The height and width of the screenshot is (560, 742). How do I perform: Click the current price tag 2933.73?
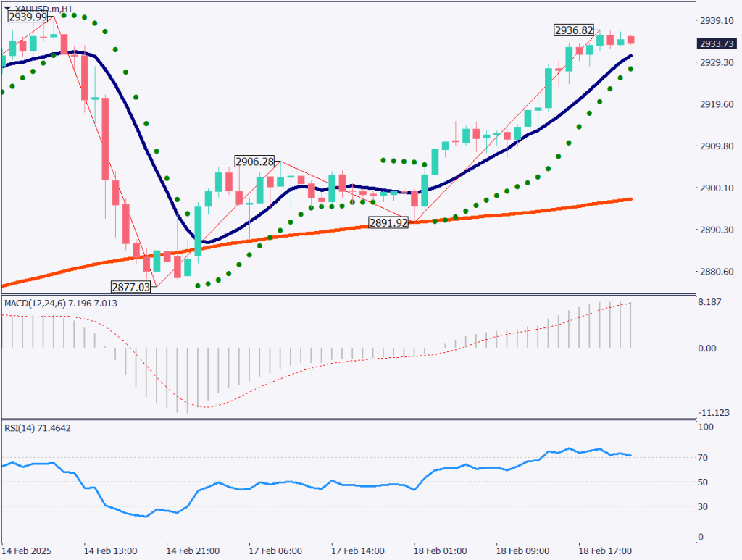point(714,43)
